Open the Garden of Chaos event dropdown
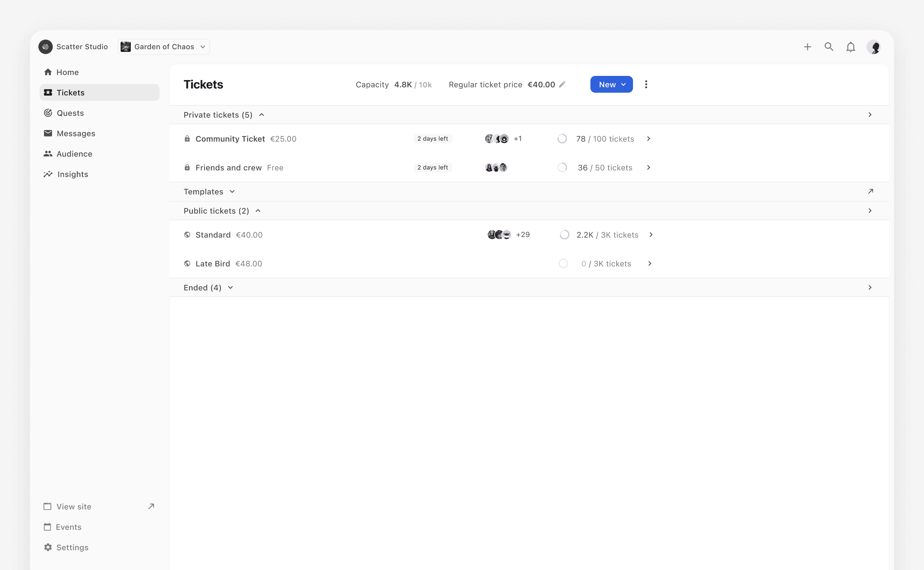Image resolution: width=924 pixels, height=570 pixels. pos(163,47)
